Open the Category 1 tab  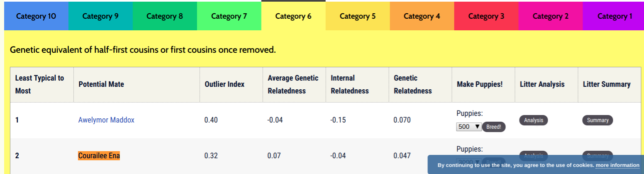613,16
